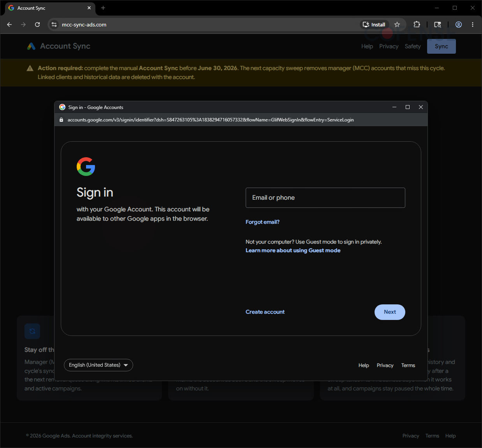Screen dimensions: 482x448
Task: Open Privacy in the page bottom footer
Action: coord(411,436)
